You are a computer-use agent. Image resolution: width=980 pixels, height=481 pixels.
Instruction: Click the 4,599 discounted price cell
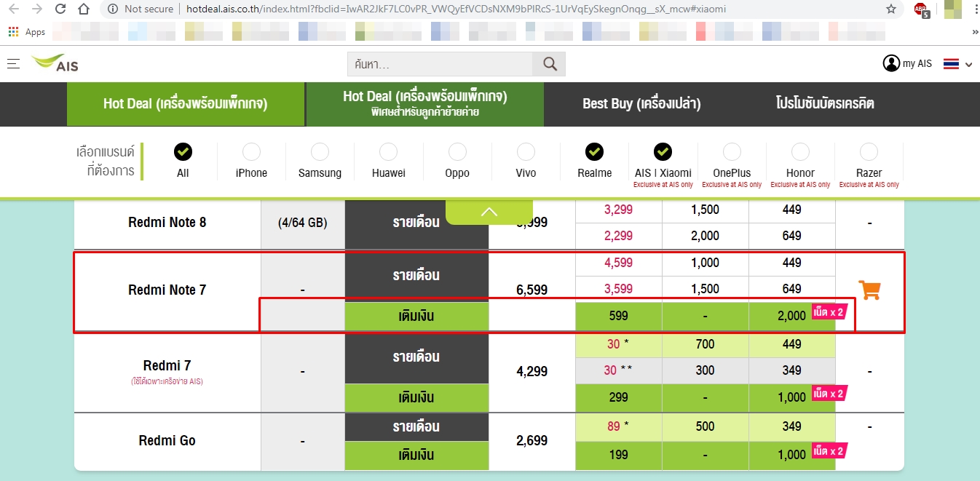[x=619, y=263]
